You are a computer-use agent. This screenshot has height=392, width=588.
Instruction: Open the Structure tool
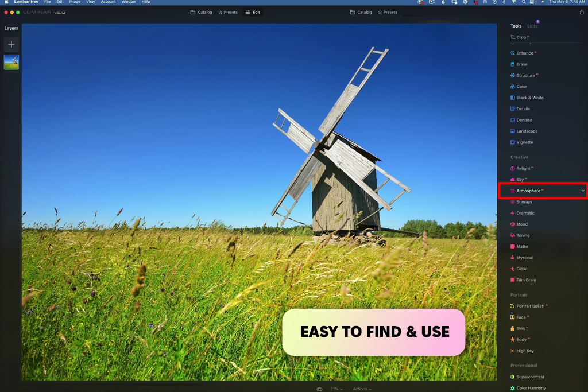click(525, 75)
